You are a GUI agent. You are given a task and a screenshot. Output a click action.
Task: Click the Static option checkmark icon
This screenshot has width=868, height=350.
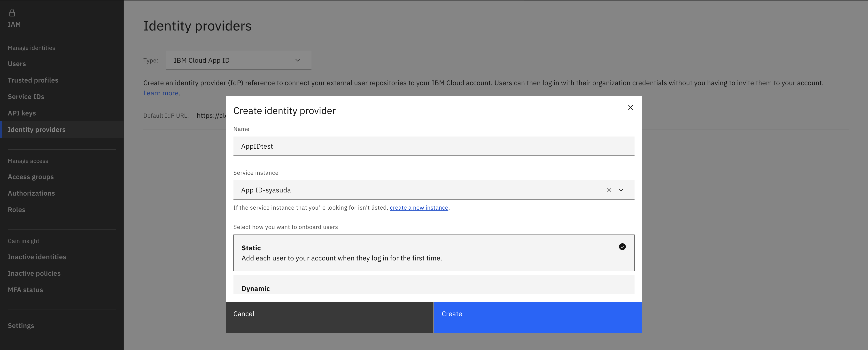click(622, 247)
